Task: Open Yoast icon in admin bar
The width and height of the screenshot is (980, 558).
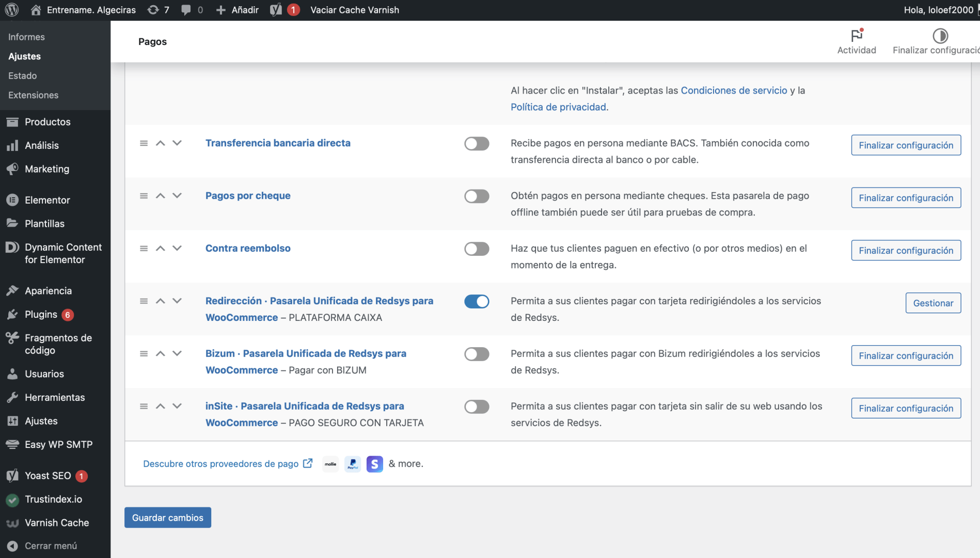Action: (x=276, y=10)
